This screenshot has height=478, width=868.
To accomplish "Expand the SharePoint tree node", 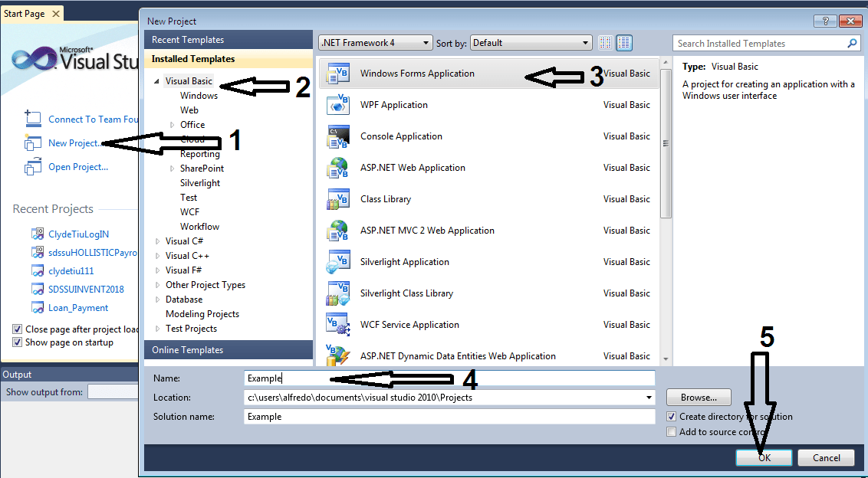I will point(173,169).
